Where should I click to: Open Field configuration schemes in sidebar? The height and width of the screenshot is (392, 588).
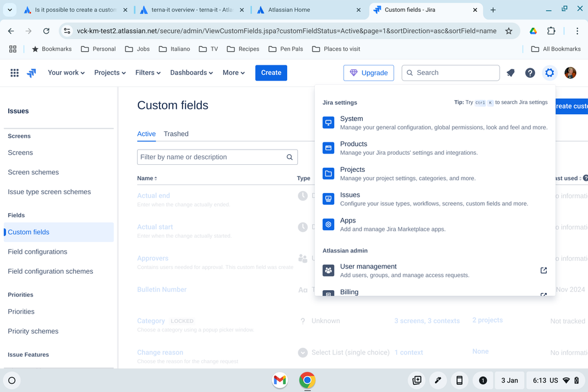click(x=50, y=271)
